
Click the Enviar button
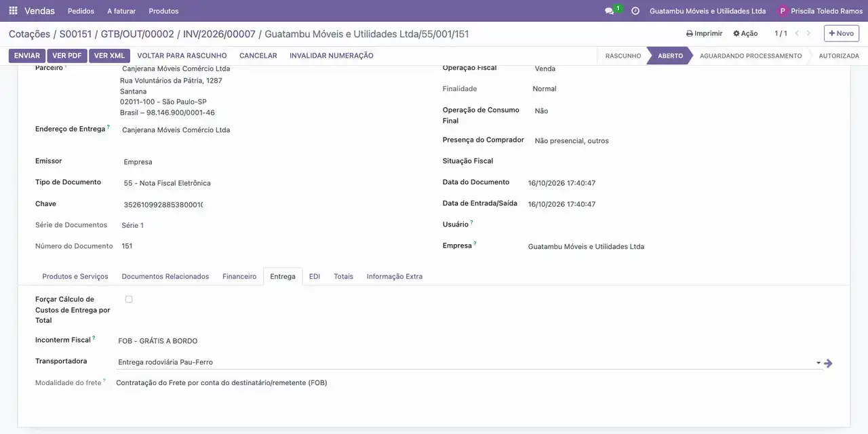pos(27,56)
